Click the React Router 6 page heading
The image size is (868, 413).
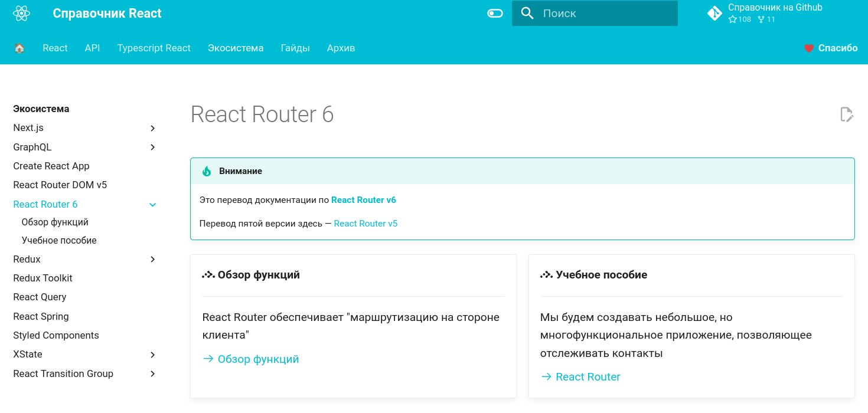(262, 114)
